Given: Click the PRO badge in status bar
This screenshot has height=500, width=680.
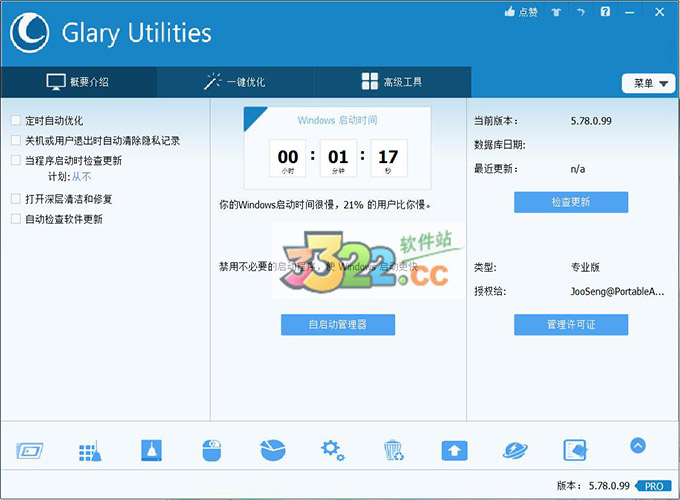Looking at the screenshot, I should point(653,486).
